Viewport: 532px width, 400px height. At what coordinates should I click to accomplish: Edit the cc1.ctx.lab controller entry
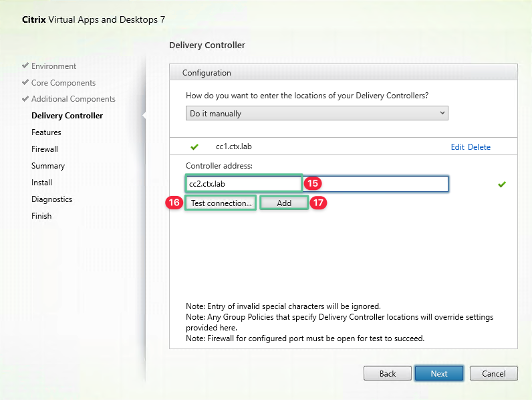457,147
